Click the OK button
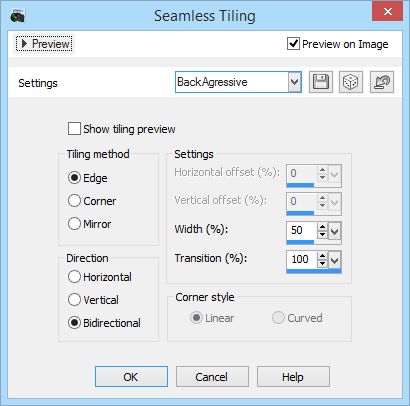Viewport: 410px width, 406px height. point(131,377)
